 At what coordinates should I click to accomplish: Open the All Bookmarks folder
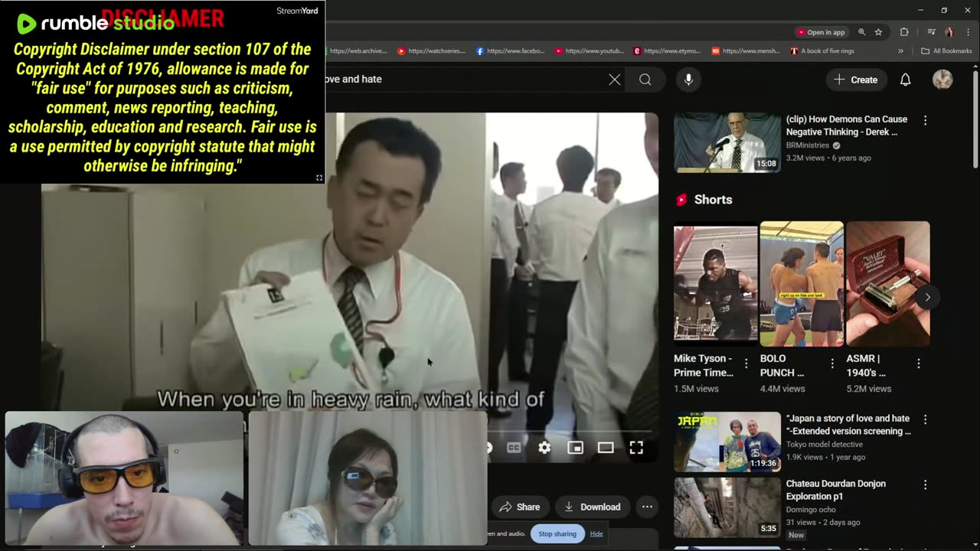(x=946, y=51)
